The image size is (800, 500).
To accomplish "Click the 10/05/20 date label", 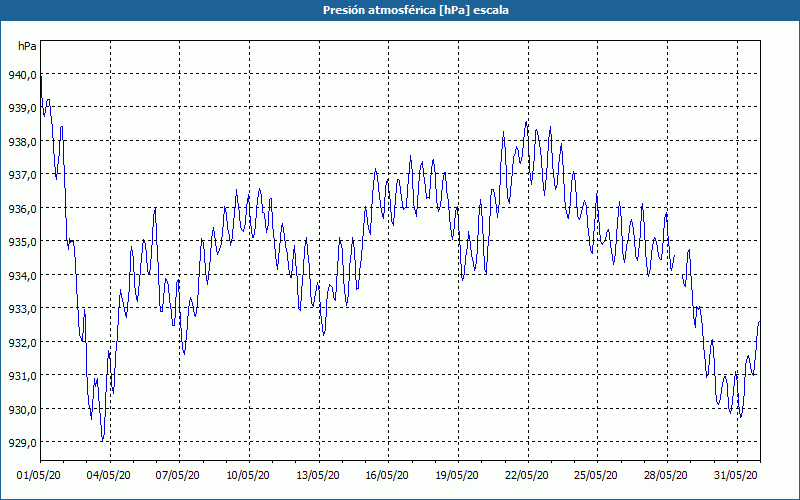I will [x=248, y=475].
